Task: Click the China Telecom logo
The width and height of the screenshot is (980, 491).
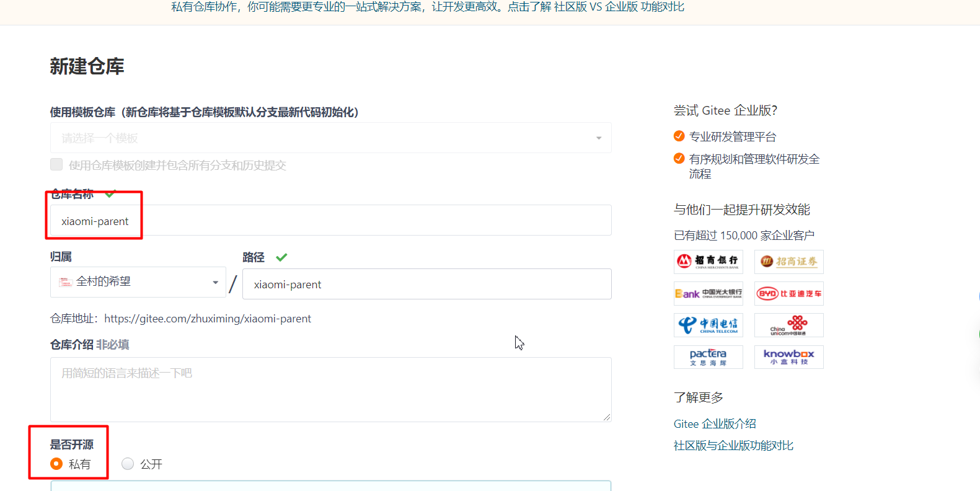Action: pyautogui.click(x=708, y=325)
